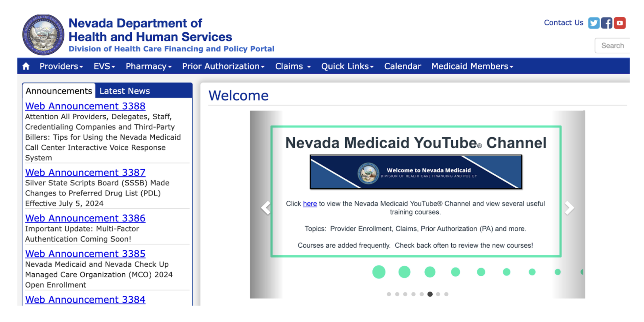The height and width of the screenshot is (322, 644).
Task: Select the fourth small slide pager dot
Action: pos(414,294)
